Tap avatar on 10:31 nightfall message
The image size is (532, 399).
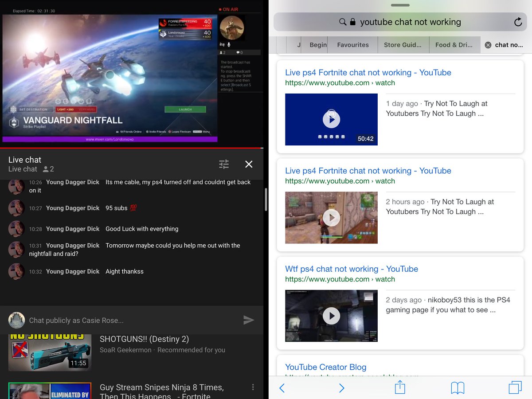point(16,250)
